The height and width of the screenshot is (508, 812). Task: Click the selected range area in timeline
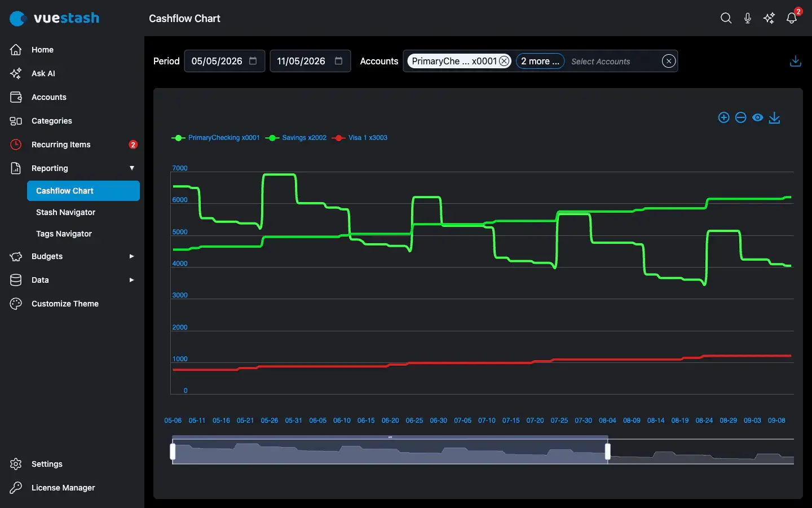click(x=390, y=452)
